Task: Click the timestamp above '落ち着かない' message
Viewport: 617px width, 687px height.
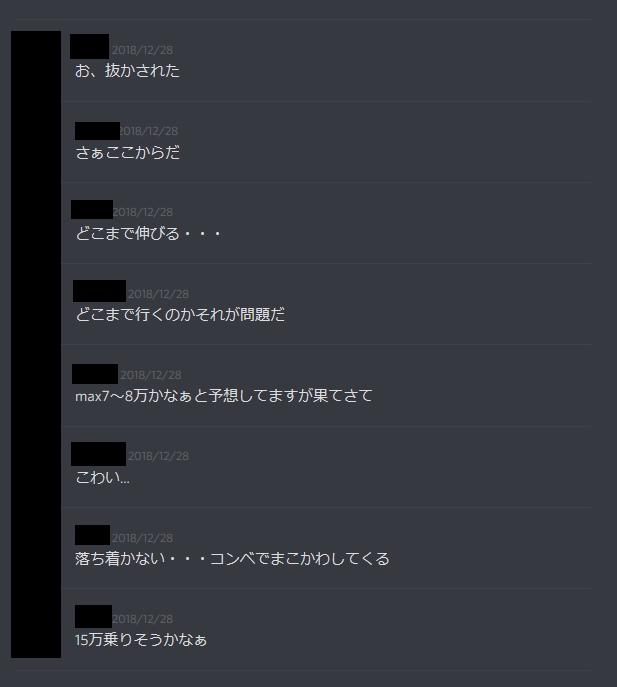Action: point(142,538)
